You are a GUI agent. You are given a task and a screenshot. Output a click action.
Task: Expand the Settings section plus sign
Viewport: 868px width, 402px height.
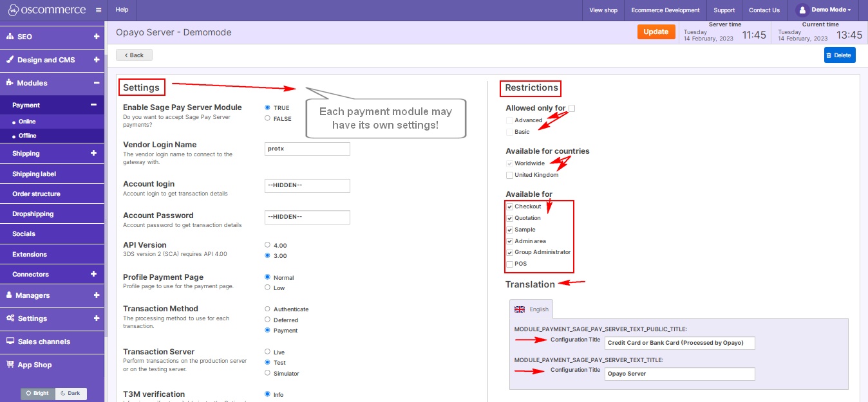click(96, 318)
